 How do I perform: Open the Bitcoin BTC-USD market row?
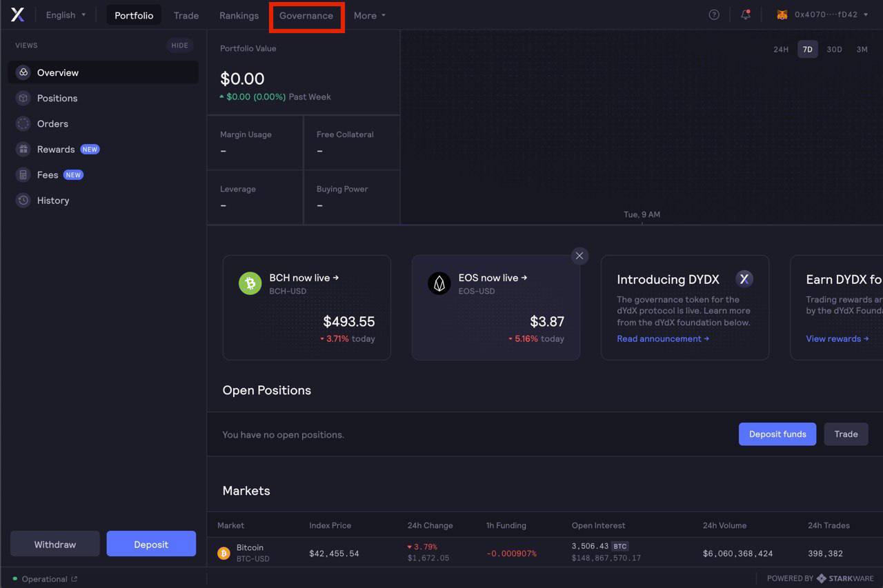545,553
